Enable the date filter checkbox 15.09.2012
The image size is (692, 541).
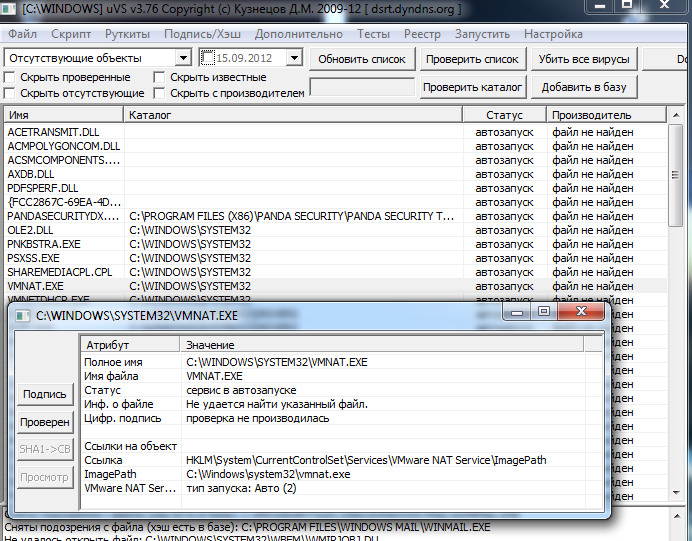click(x=207, y=58)
